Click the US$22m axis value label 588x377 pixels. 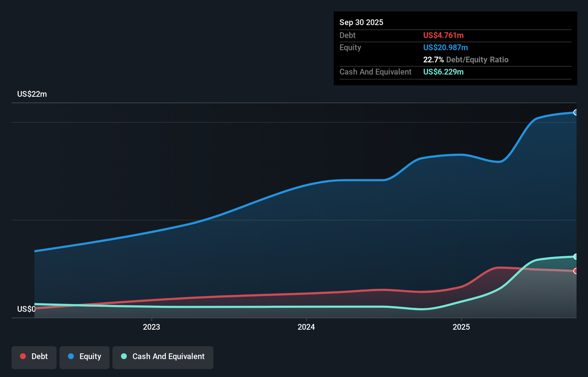32,94
